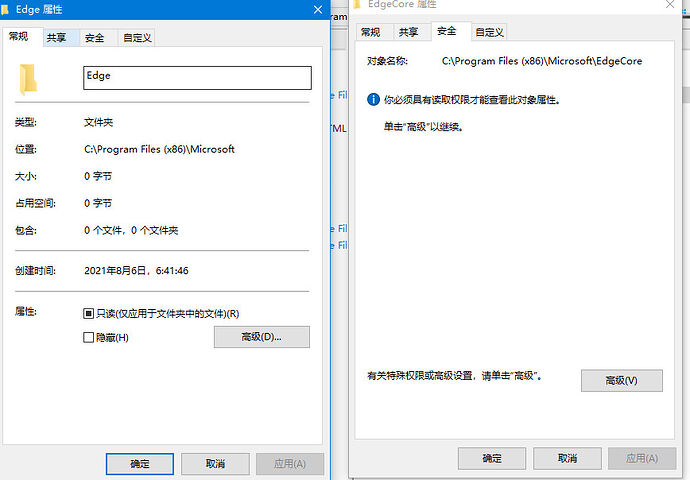Click the blue information icon

click(373, 99)
